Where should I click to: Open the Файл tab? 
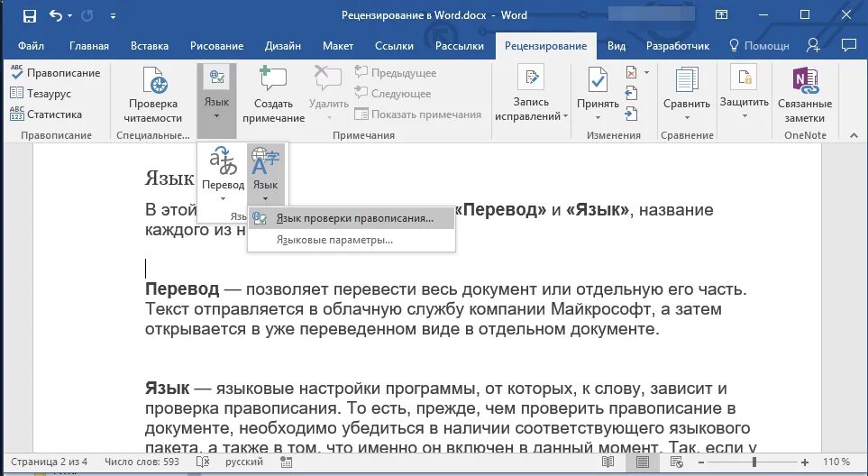point(31,46)
